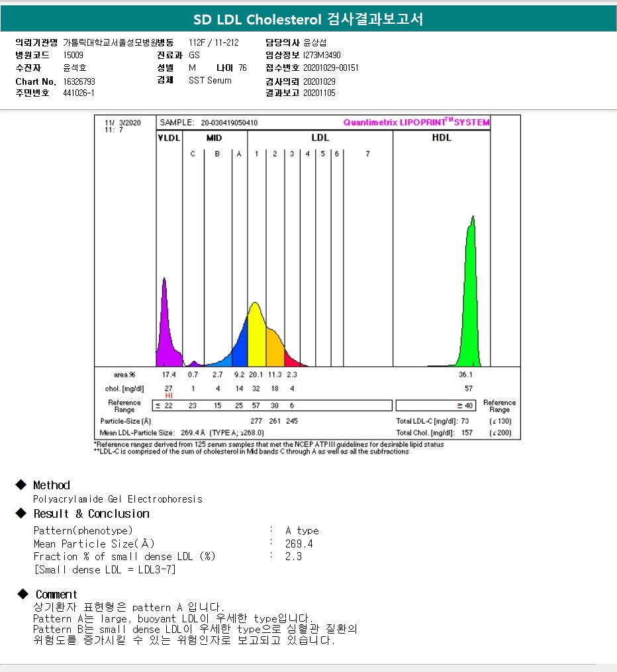The image size is (617, 672).
Task: Click the specimen value 'SST Serum'
Action: [x=210, y=80]
